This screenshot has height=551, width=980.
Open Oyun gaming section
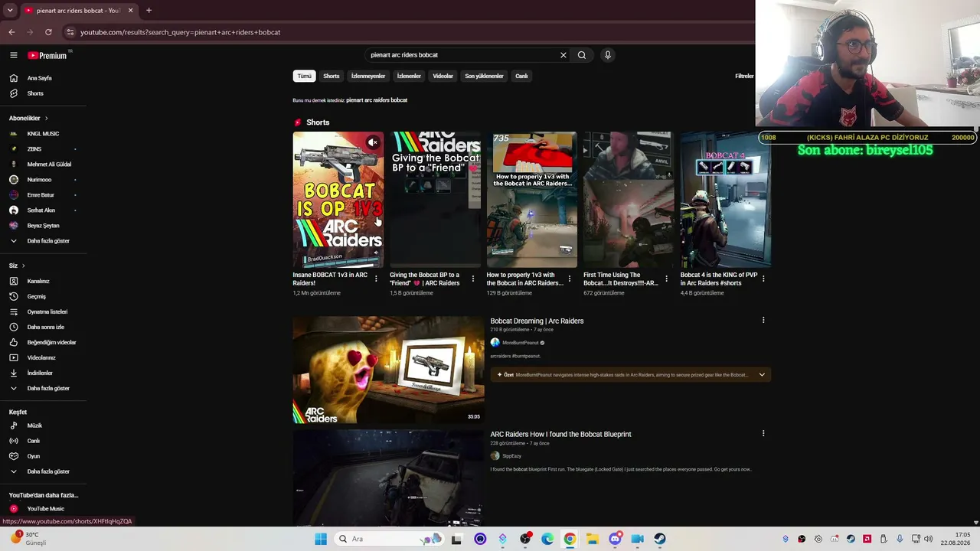click(x=33, y=456)
